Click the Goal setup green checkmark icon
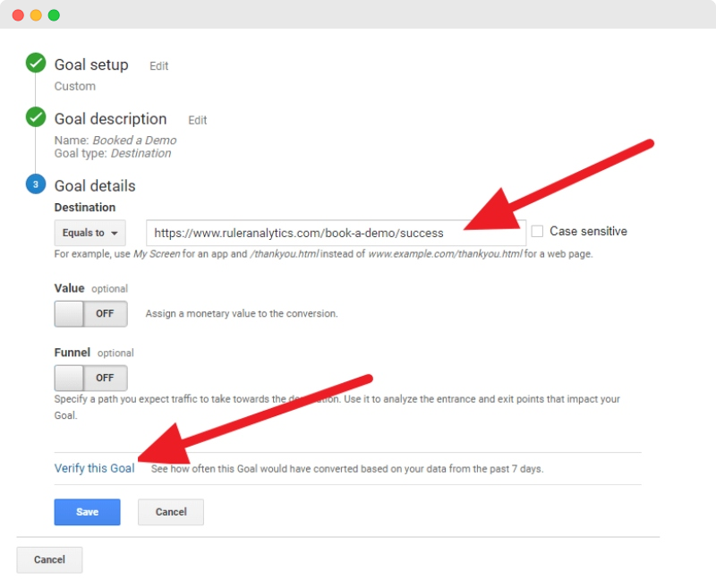Screen dimensions: 716x588 point(36,63)
